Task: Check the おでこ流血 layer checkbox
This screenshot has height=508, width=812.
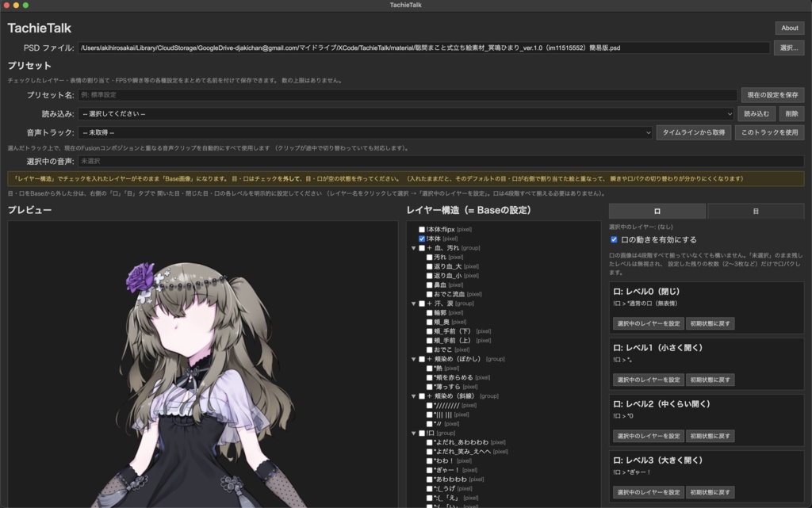Action: [429, 294]
